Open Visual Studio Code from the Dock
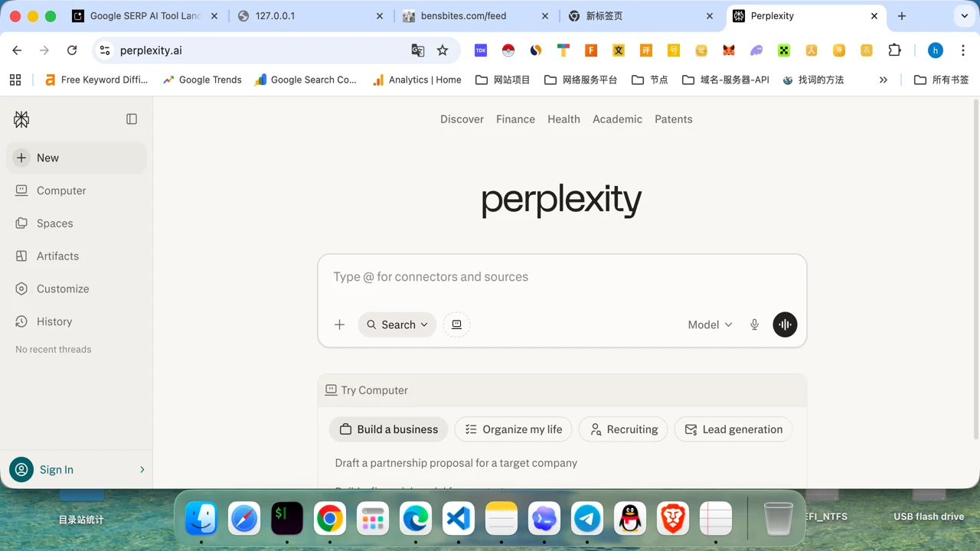 459,519
